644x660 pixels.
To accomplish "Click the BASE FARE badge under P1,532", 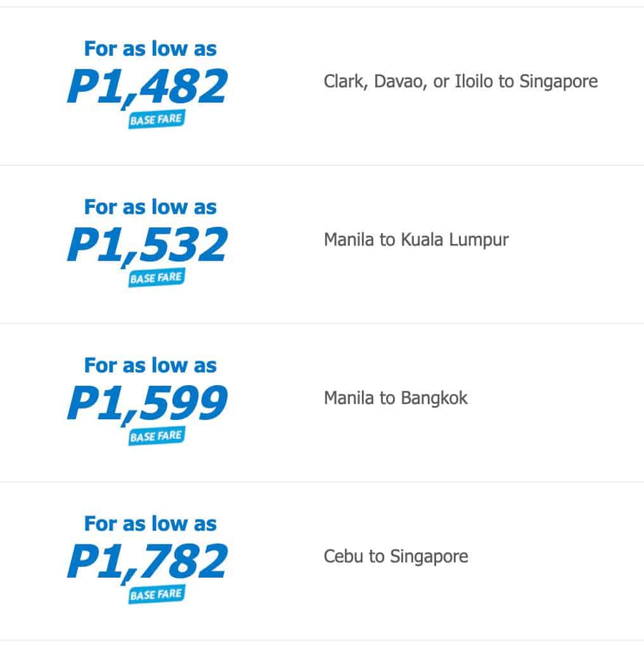I will pos(156,278).
